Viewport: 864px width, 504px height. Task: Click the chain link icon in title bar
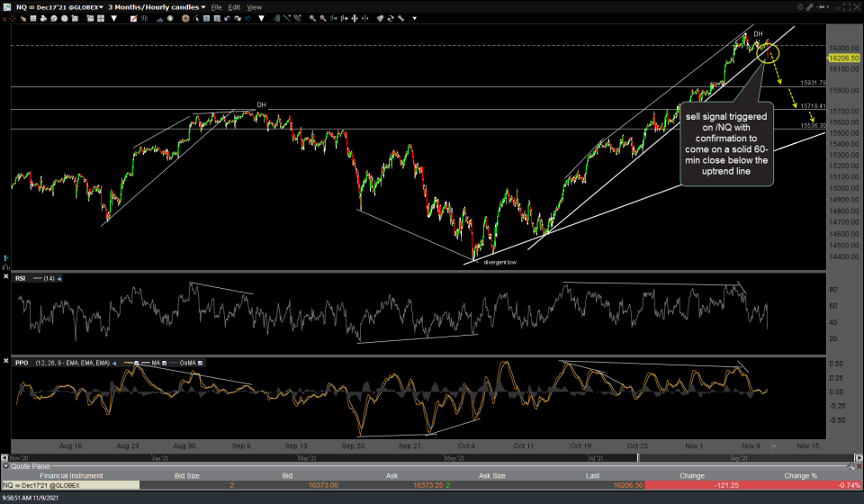(x=809, y=6)
